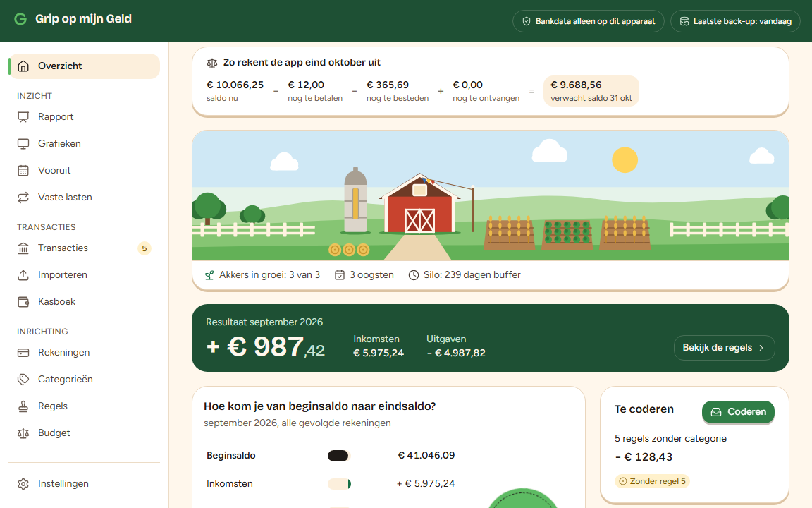
Task: Open the Kasboek page
Action: pos(85,302)
